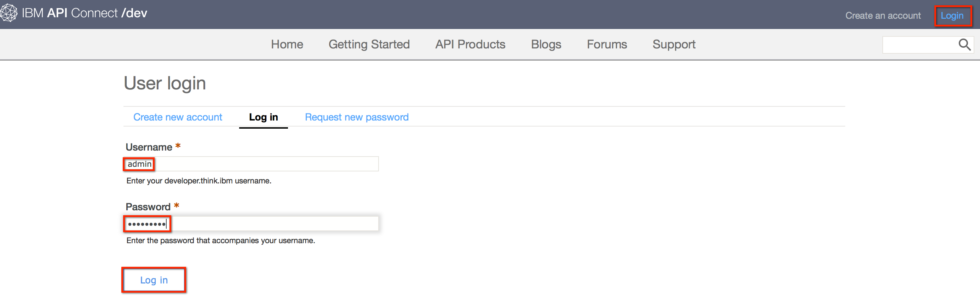Open the Support menu item
Viewport: 980px width, 299px height.
coord(674,45)
